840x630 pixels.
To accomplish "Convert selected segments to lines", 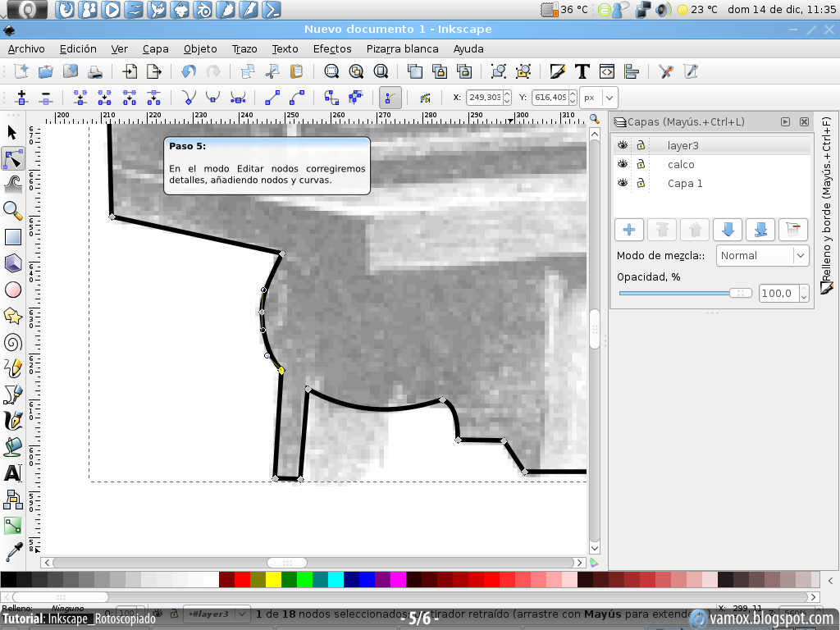I will (272, 98).
